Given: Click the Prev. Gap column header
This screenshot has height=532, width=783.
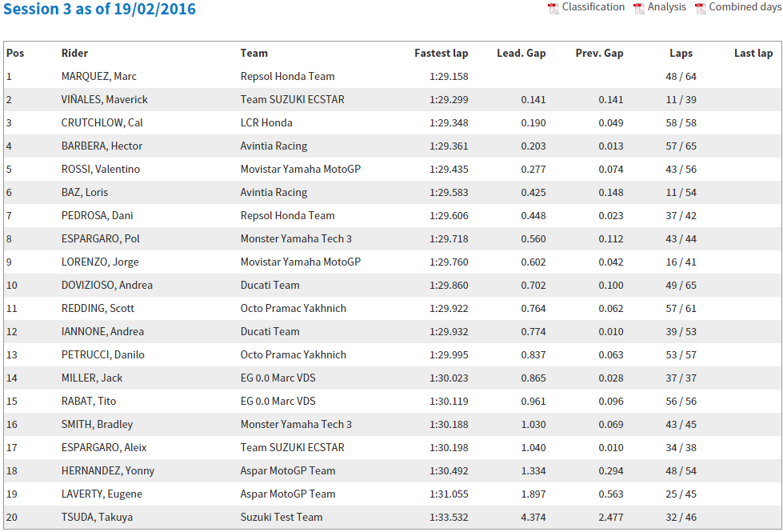Looking at the screenshot, I should click(599, 54).
